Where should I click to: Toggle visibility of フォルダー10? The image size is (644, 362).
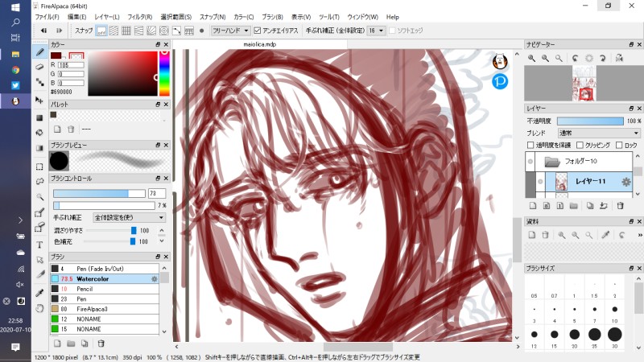click(x=530, y=162)
